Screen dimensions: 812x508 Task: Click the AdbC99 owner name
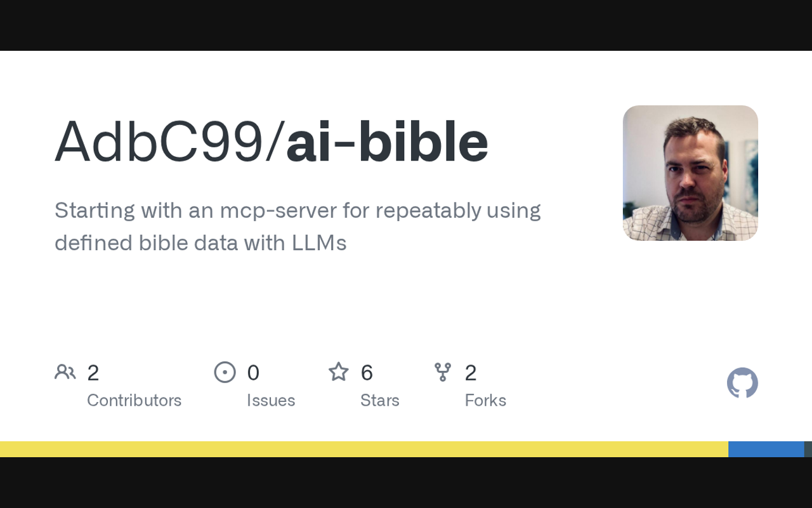[159, 142]
